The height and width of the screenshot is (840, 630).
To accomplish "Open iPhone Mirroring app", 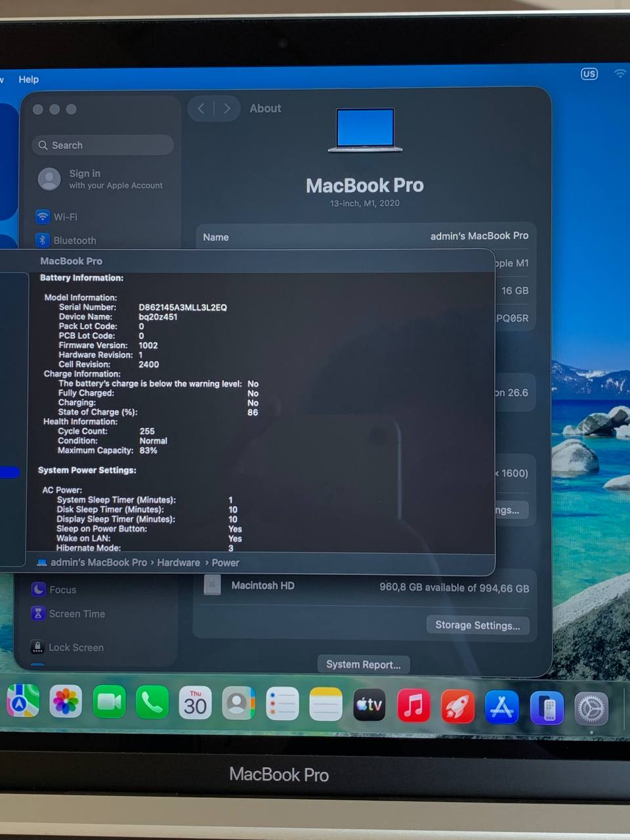I will pos(547,707).
